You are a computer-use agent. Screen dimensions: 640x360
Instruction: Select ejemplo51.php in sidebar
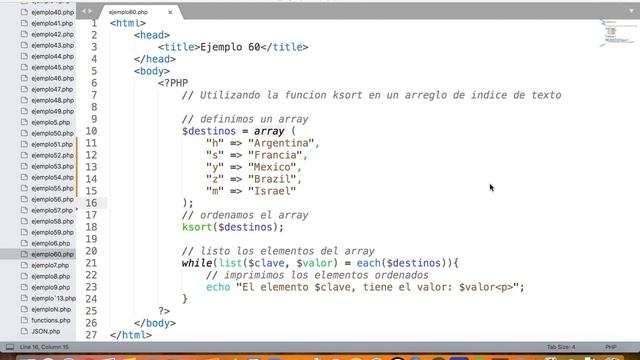click(52, 144)
